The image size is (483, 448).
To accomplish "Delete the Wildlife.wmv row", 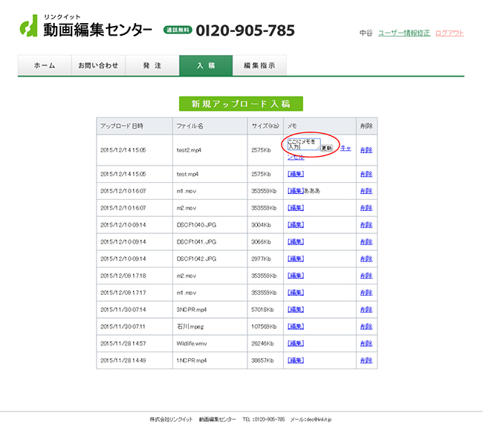I will point(366,343).
